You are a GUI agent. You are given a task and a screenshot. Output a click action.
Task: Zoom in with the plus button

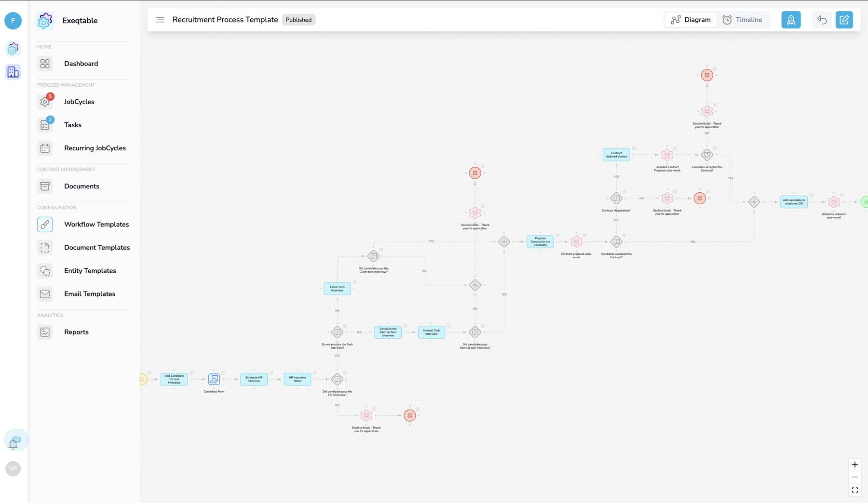[x=854, y=465]
